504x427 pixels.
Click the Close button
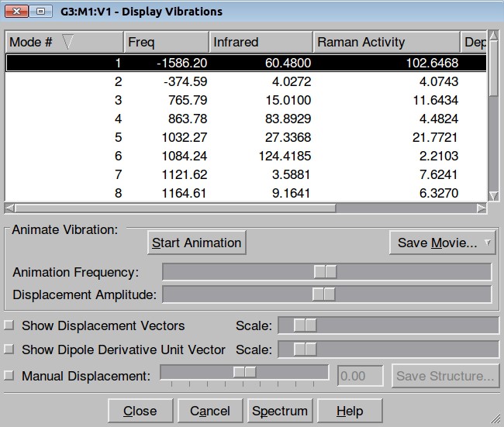coord(140,411)
